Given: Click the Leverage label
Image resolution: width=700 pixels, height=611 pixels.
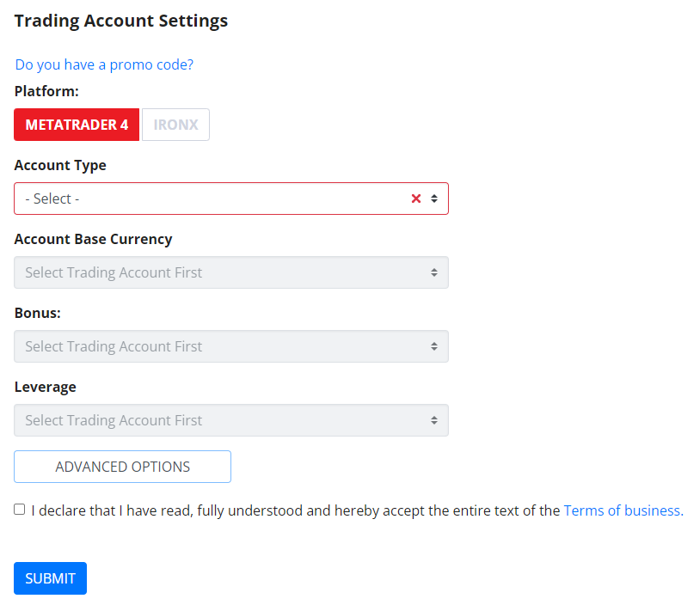Looking at the screenshot, I should click(x=45, y=387).
